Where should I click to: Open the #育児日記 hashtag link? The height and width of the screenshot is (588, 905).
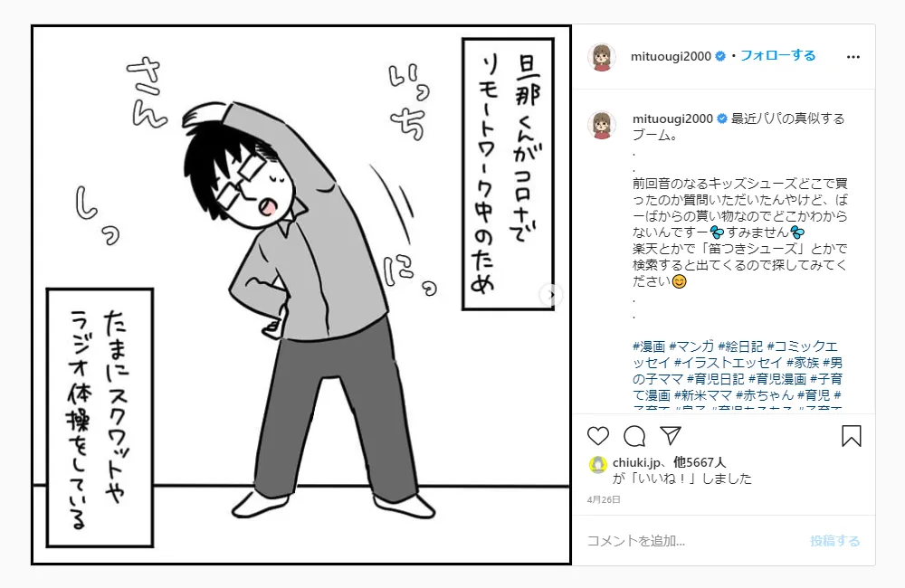pyautogui.click(x=716, y=378)
